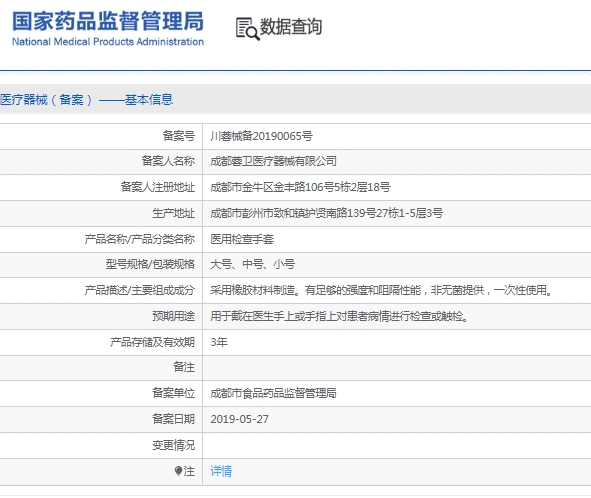Click the 型号规格/包装规格 label
Viewport: 591px width, 498px height.
(150, 264)
